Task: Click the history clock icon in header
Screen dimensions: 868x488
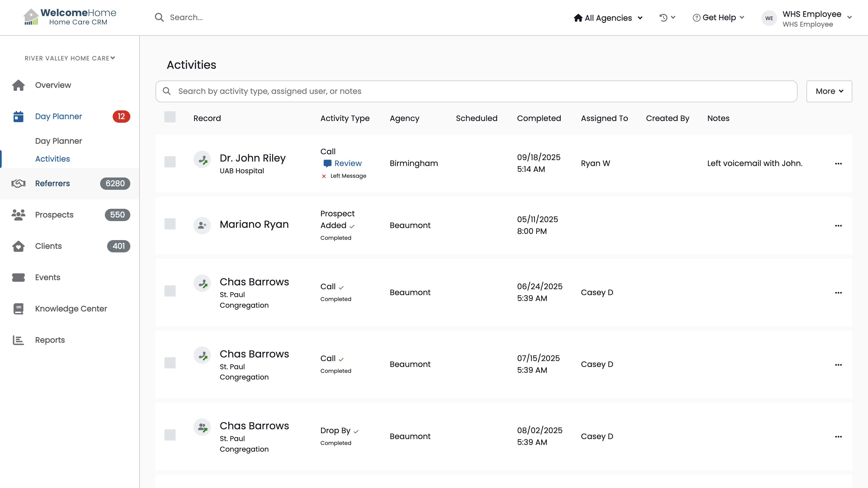Action: (663, 18)
